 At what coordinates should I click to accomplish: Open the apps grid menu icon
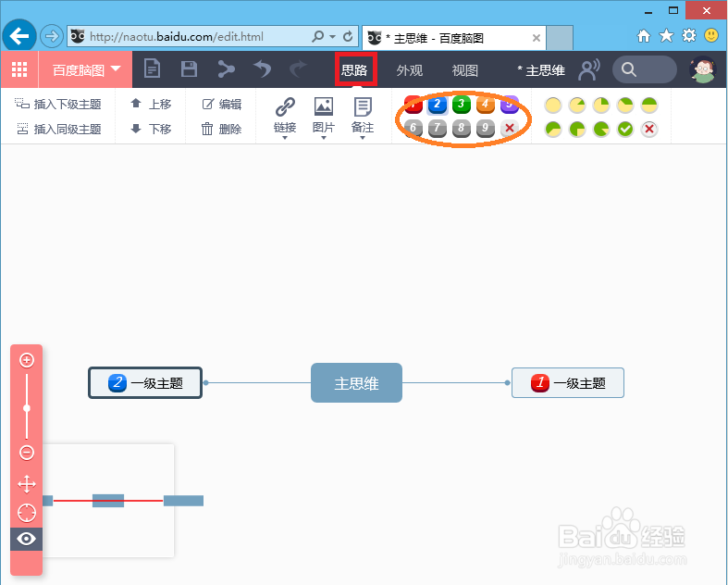coord(19,69)
